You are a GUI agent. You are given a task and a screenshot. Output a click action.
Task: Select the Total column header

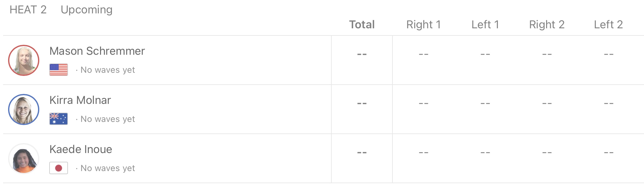click(x=362, y=25)
